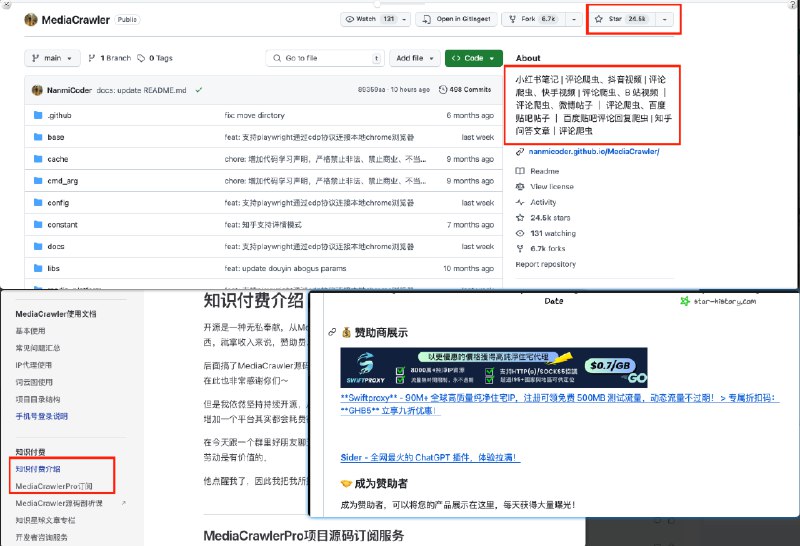Viewport: 800px width, 546px height.
Task: Click the MediaCrawler repository name
Action: pos(76,20)
